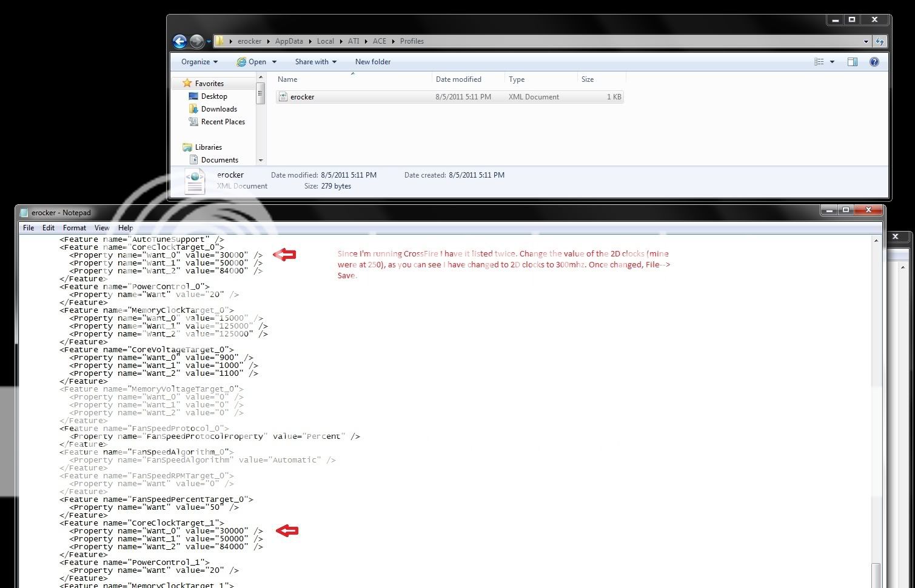Open Notepad's View menu
Screen dimensions: 915x588
pyautogui.click(x=102, y=228)
